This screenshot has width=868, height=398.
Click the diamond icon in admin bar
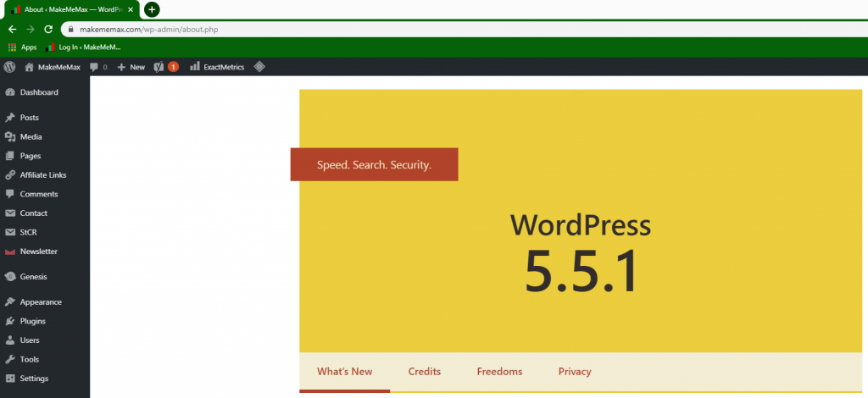point(259,67)
